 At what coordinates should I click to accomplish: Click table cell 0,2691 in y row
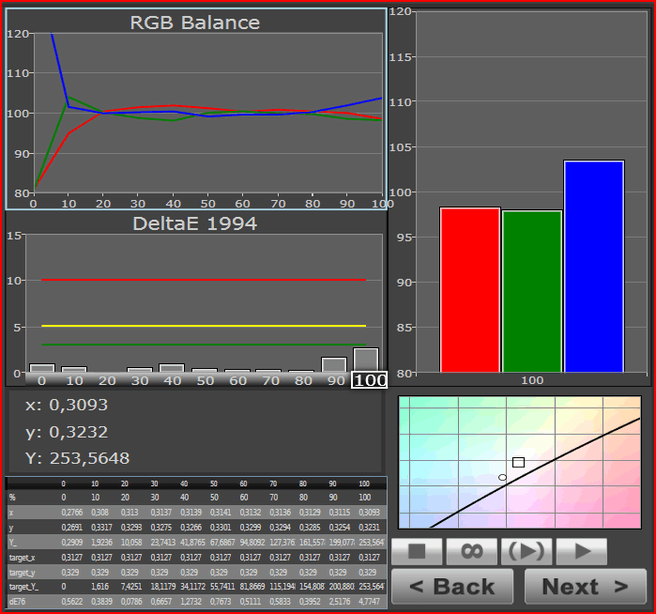pyautogui.click(x=72, y=527)
